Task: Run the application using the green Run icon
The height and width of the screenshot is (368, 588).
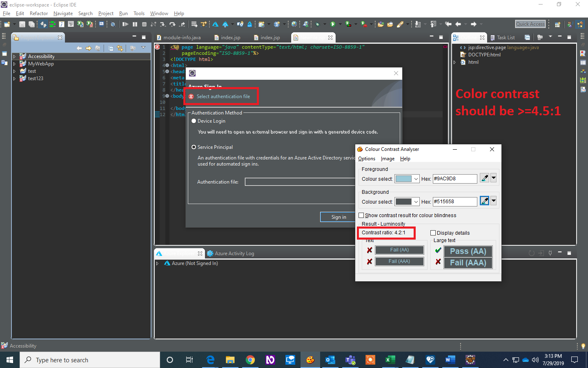Action: pyautogui.click(x=333, y=24)
